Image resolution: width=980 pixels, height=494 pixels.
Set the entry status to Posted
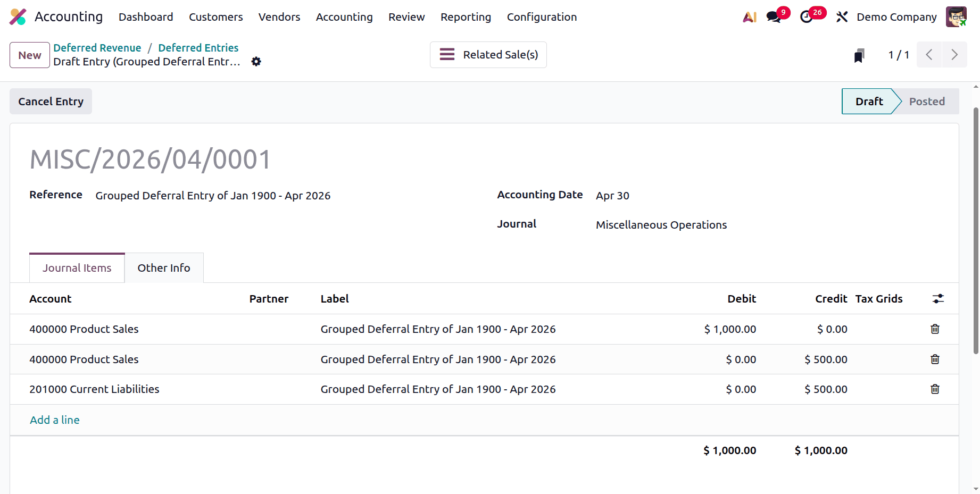pyautogui.click(x=927, y=101)
